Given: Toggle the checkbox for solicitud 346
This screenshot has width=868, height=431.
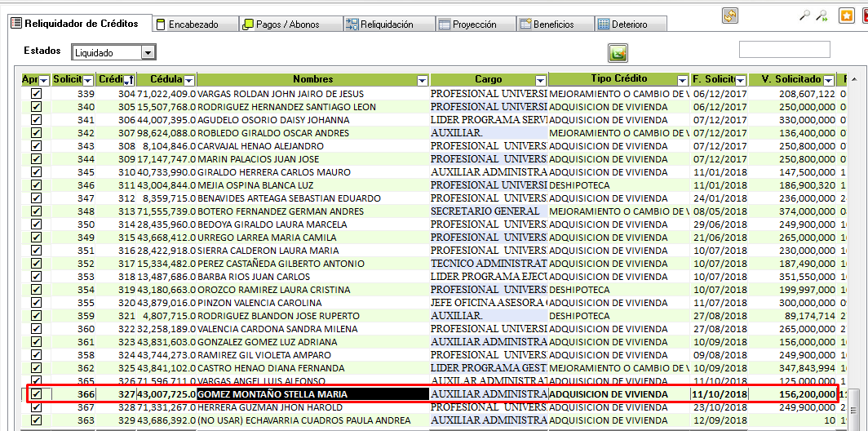Looking at the screenshot, I should click(36, 185).
